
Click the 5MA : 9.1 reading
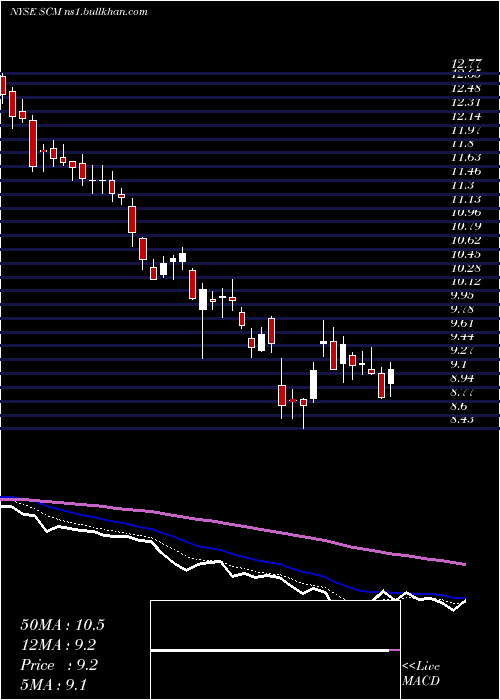coord(54,685)
